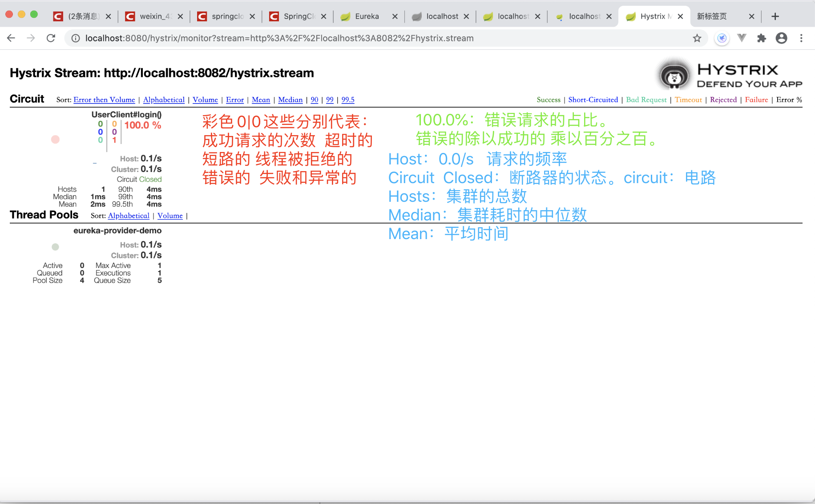Sort circuits Alphabetically
The height and width of the screenshot is (504, 815).
pos(164,100)
